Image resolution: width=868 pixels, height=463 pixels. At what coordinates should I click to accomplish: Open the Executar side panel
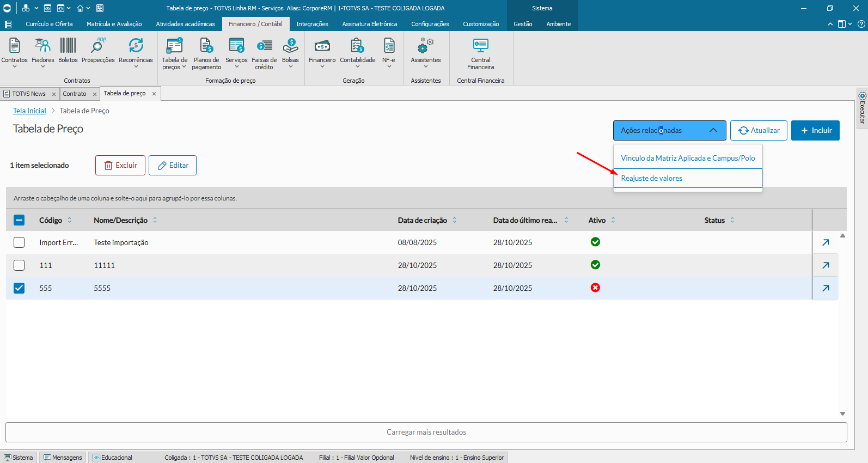862,107
